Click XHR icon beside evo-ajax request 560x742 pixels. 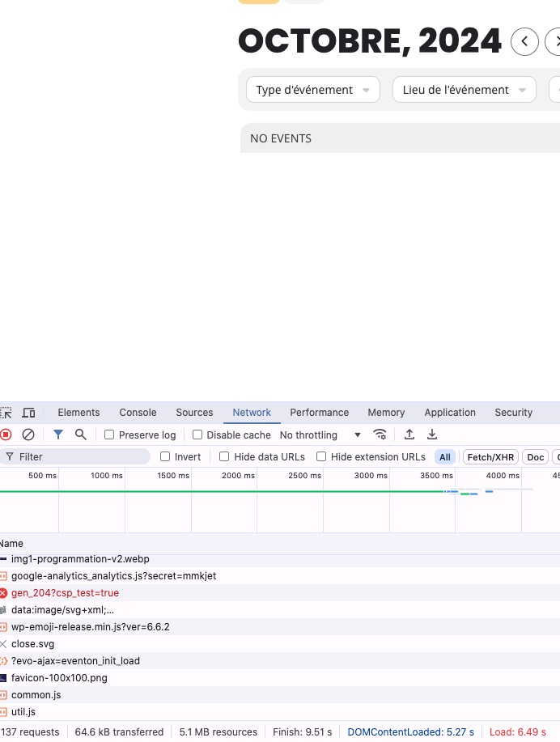(4, 661)
